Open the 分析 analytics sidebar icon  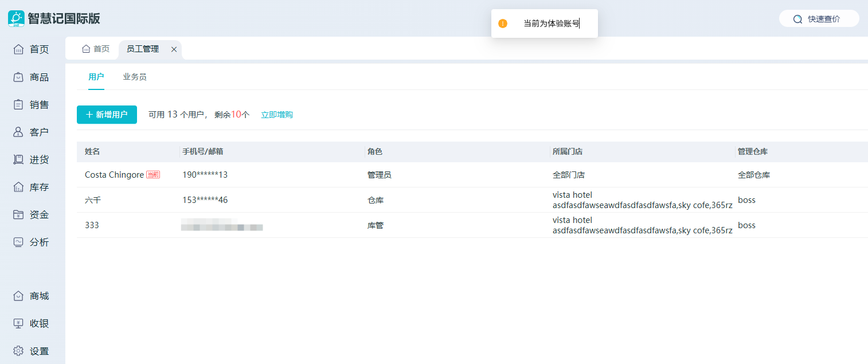[x=18, y=242]
